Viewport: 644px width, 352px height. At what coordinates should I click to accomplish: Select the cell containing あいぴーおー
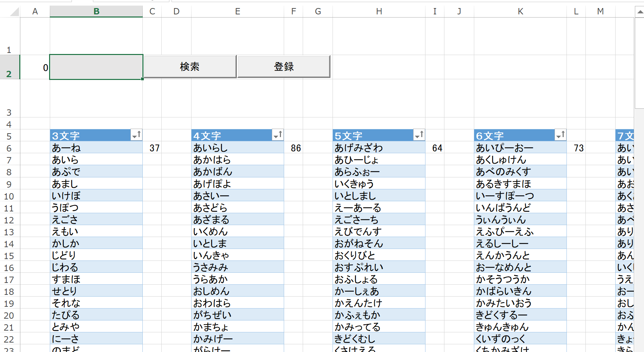[520, 148]
